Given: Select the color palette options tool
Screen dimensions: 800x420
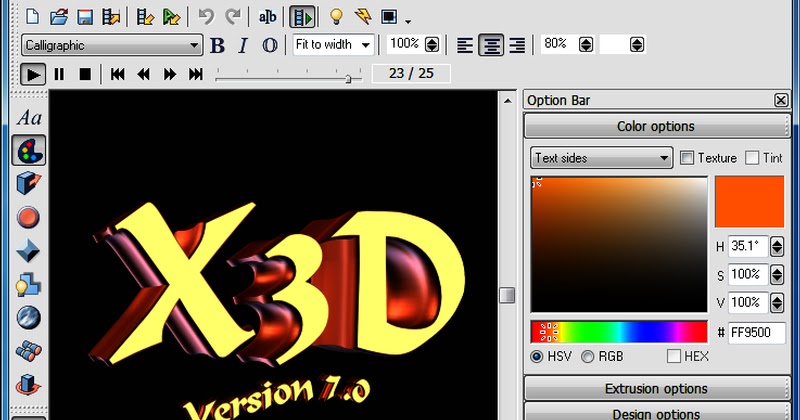Looking at the screenshot, I should tap(29, 150).
